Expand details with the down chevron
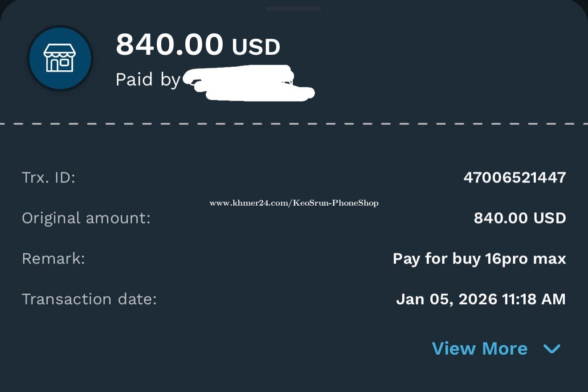The image size is (588, 392). click(552, 349)
